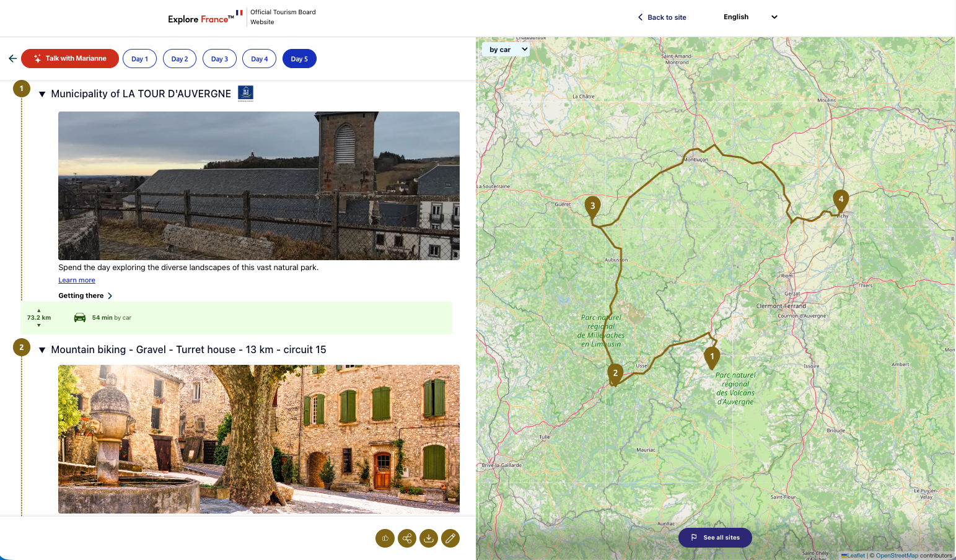The image size is (956, 560).
Task: Open the Learn more link
Action: coord(77,281)
